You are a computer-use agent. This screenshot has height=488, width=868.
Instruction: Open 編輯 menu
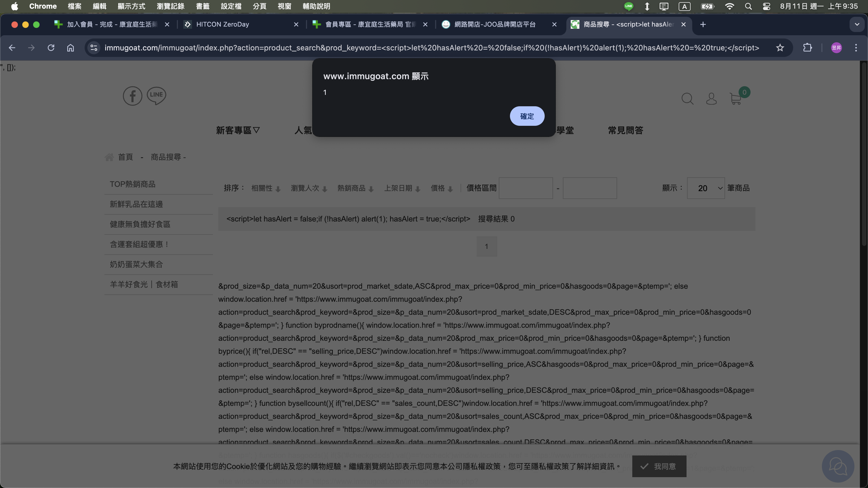click(x=99, y=6)
